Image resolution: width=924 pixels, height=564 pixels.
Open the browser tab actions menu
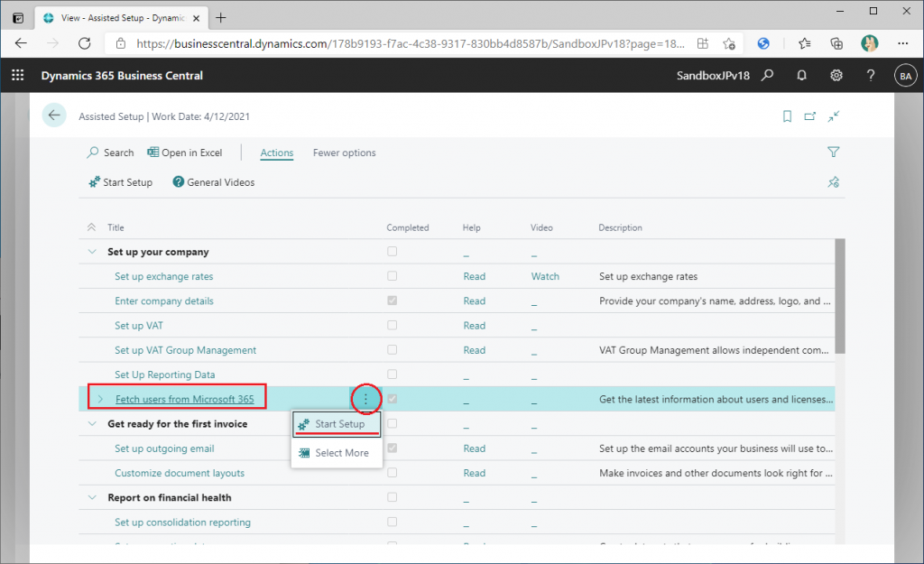18,18
